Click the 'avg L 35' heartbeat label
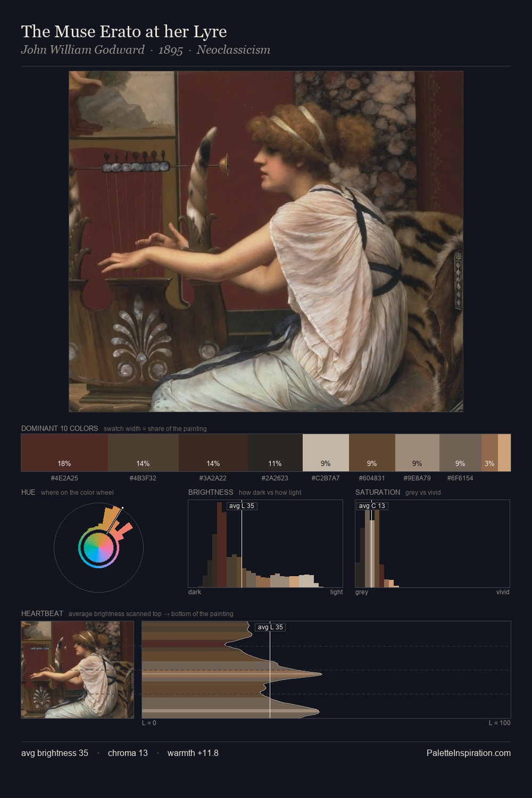 click(x=270, y=627)
